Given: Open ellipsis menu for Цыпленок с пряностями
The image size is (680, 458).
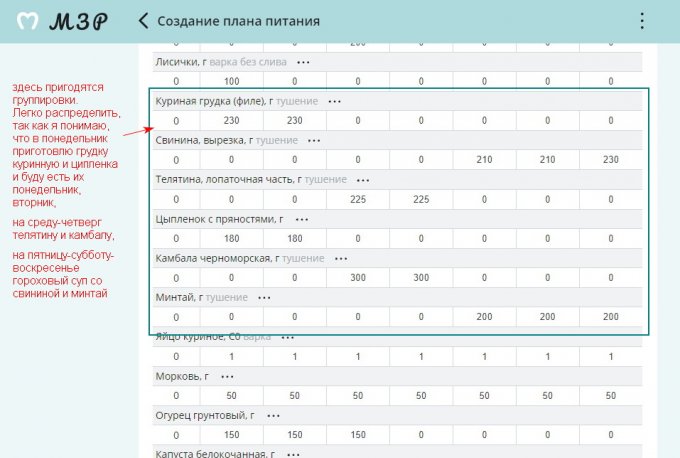Looking at the screenshot, I should (x=301, y=219).
